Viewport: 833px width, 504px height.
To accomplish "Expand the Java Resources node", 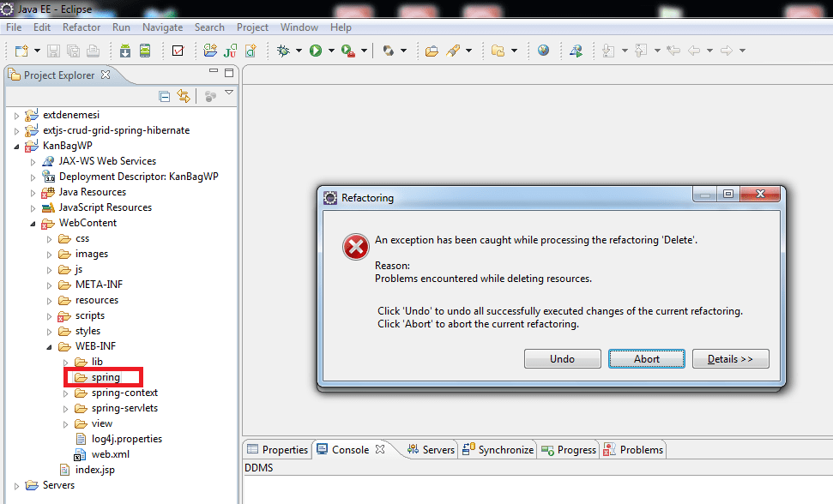I will [x=33, y=191].
